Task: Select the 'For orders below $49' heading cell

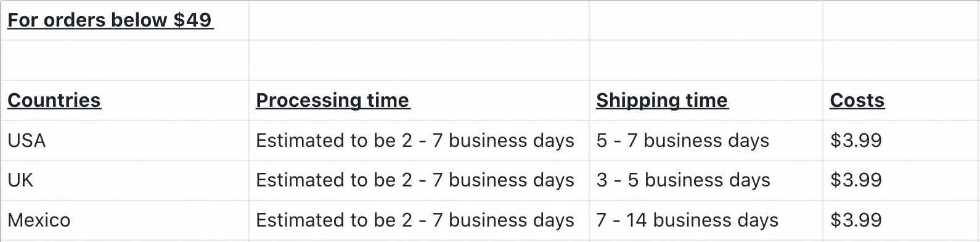Action: pyautogui.click(x=125, y=20)
